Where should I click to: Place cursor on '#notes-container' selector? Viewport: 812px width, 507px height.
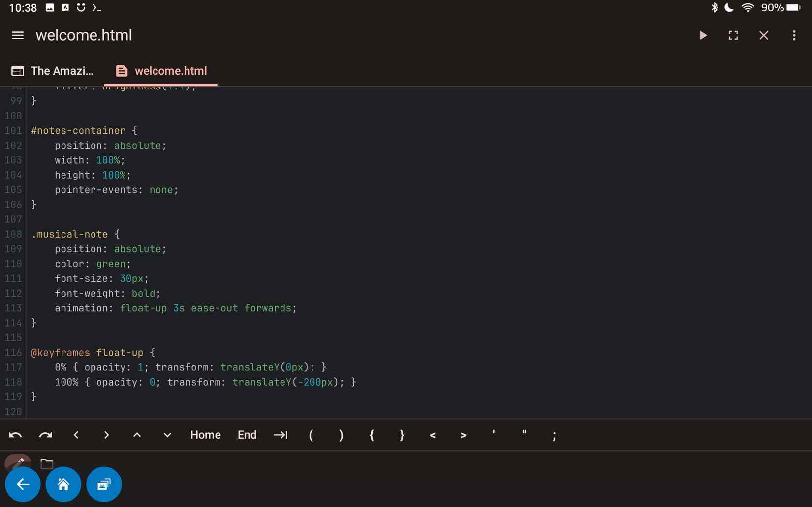point(78,131)
